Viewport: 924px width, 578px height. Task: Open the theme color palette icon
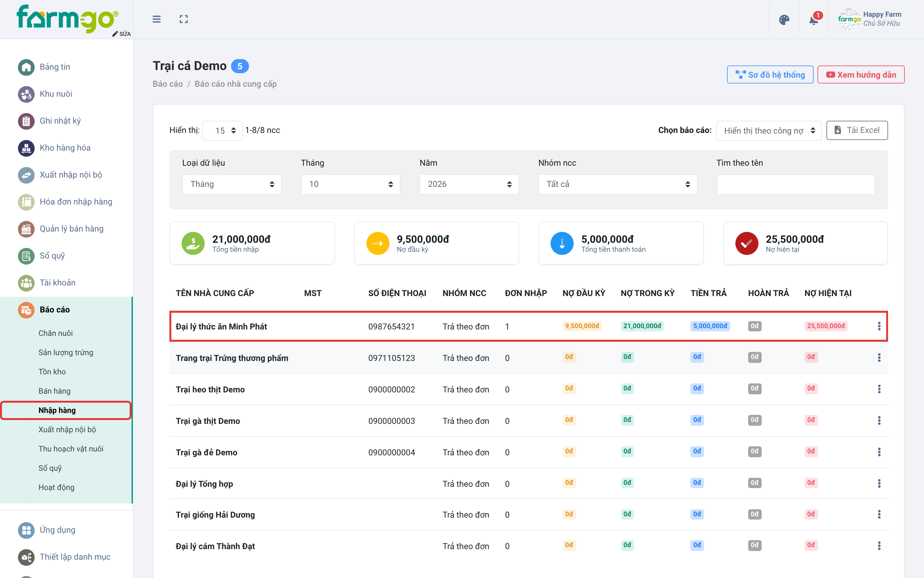[x=784, y=20]
